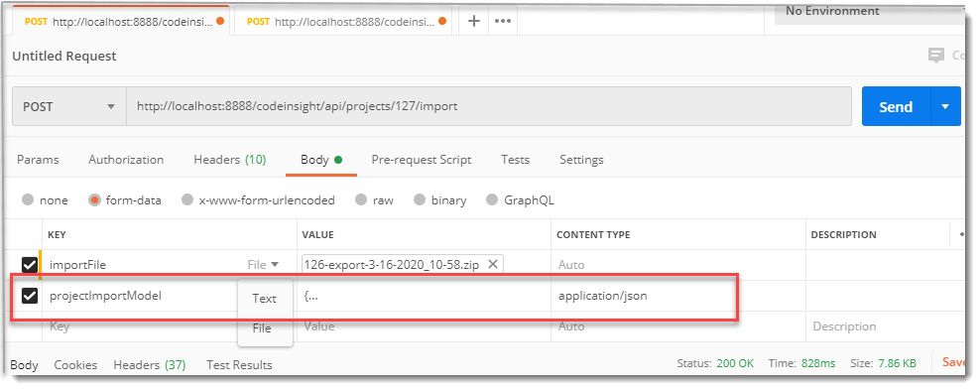Click the 828ms response time

click(817, 363)
